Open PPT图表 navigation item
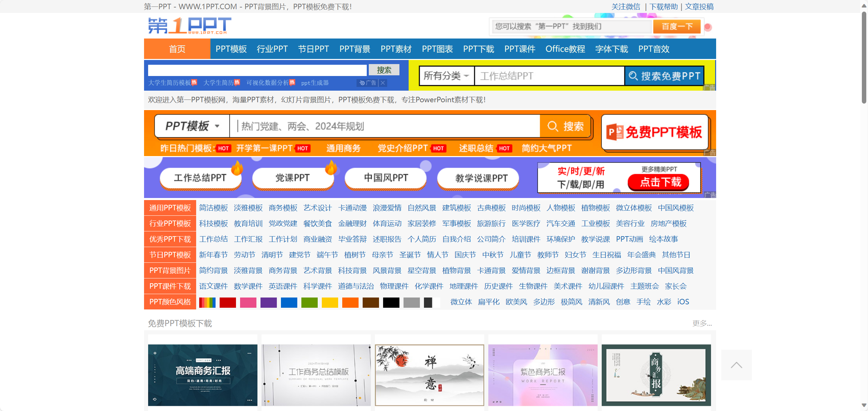Screen dimensions: 868x411 pyautogui.click(x=437, y=49)
